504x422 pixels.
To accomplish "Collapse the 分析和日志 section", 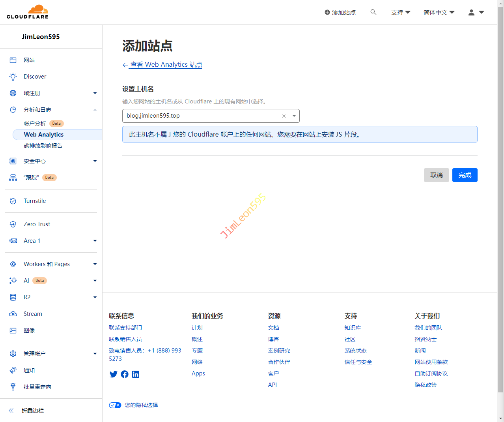I will 95,110.
